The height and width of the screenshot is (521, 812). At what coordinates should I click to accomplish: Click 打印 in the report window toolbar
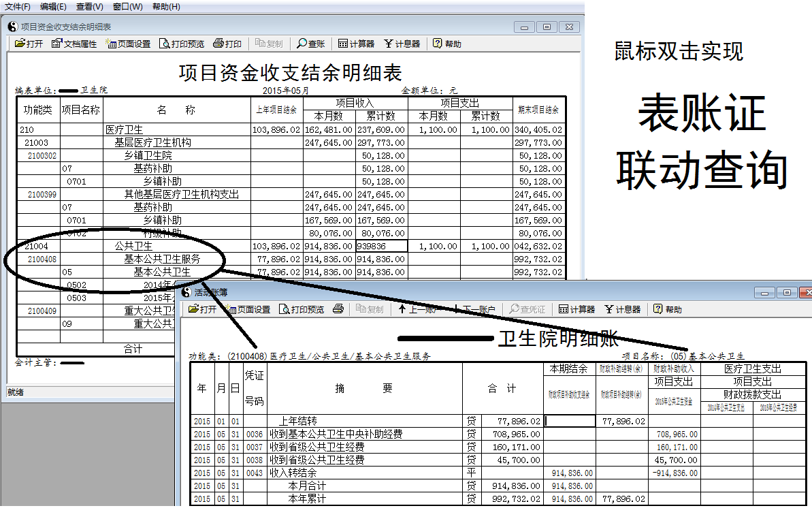point(227,44)
